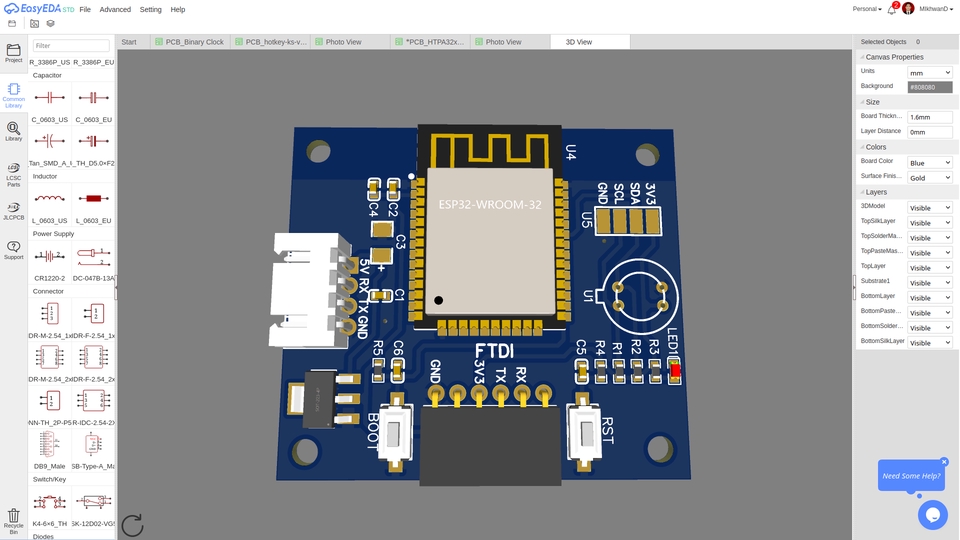The image size is (960, 540).
Task: Toggle TopSilkLayer visibility dropdown
Action: (929, 223)
